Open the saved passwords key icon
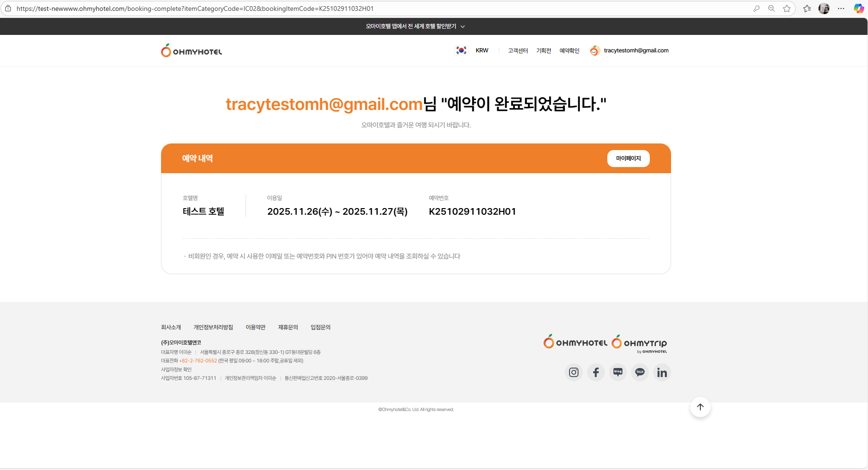The height and width of the screenshot is (470, 868). 757,8
